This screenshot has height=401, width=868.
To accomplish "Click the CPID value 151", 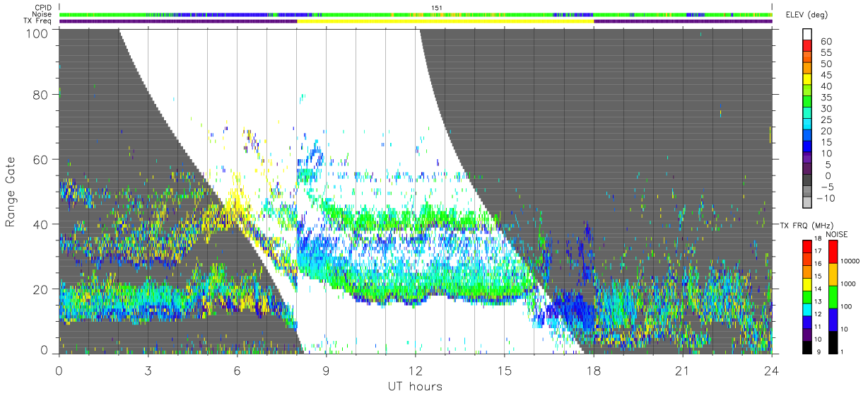I will pyautogui.click(x=435, y=8).
